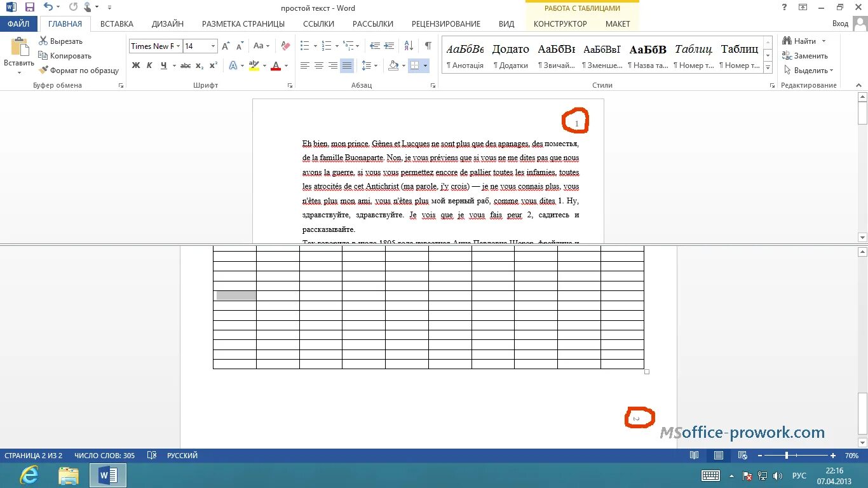Open Word help (question mark)

coord(785,7)
